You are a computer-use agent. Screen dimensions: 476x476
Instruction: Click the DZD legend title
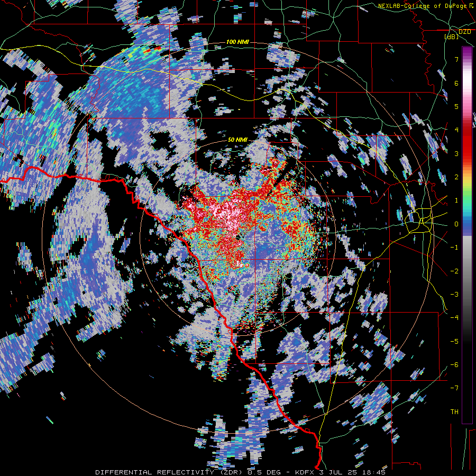[464, 32]
